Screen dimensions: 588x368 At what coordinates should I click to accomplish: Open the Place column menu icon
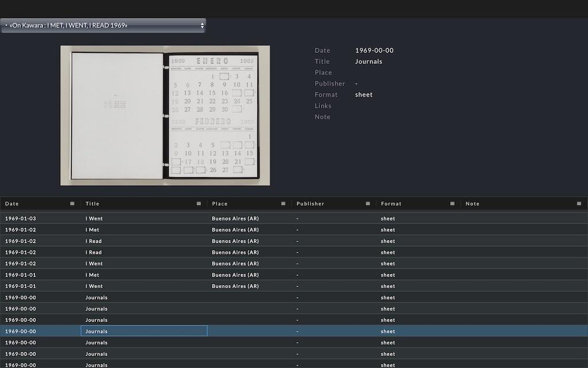(283, 204)
